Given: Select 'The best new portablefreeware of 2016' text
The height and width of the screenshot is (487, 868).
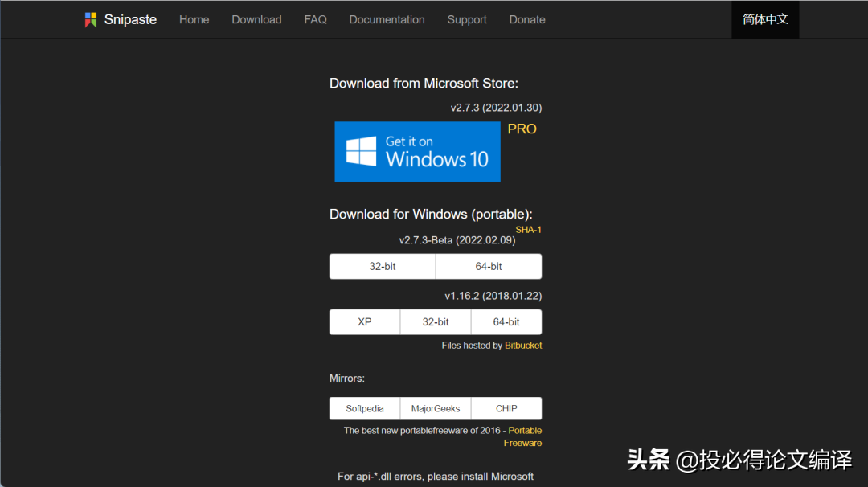Looking at the screenshot, I should coord(422,431).
